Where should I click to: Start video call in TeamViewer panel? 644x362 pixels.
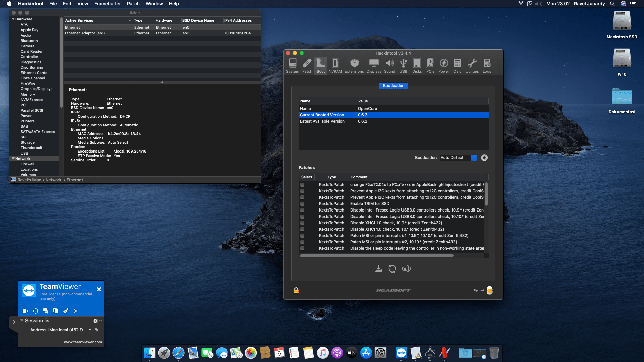point(25,311)
